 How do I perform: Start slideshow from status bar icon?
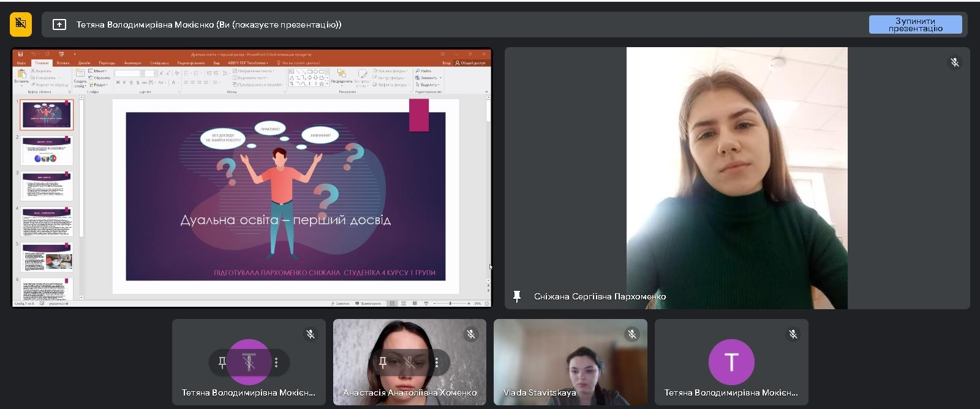click(x=426, y=304)
